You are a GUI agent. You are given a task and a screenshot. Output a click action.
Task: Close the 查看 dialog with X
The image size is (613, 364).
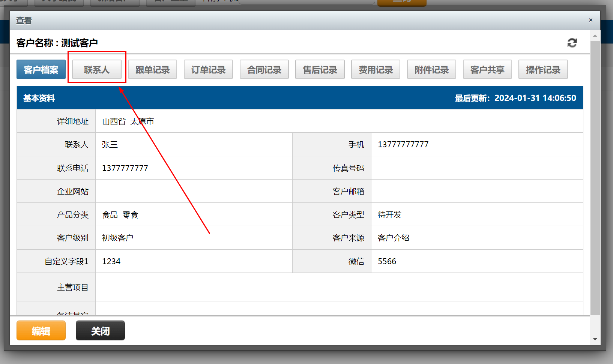(590, 20)
